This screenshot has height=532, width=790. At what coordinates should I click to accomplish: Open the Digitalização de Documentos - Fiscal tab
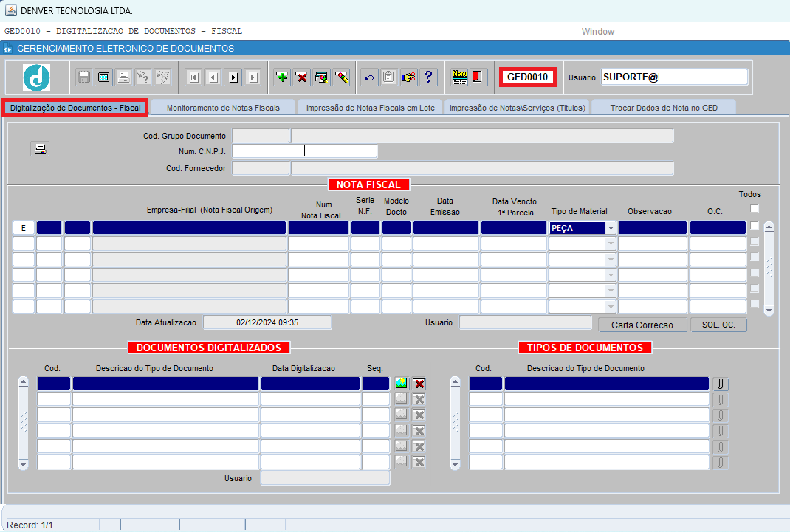[x=75, y=108]
